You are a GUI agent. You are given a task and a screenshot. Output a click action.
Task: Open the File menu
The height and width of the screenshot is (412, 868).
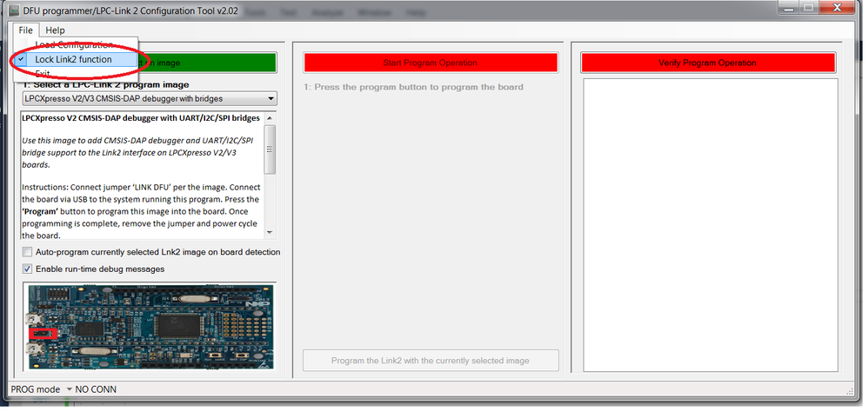pyautogui.click(x=25, y=30)
